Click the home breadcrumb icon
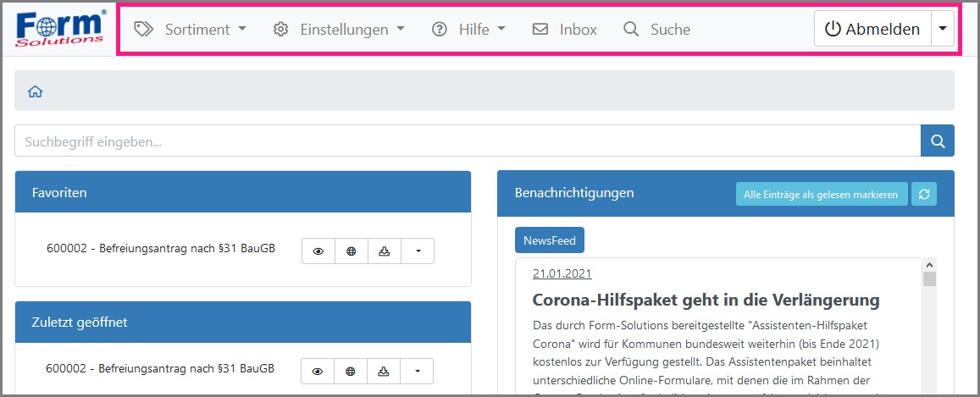This screenshot has height=397, width=980. 36,91
